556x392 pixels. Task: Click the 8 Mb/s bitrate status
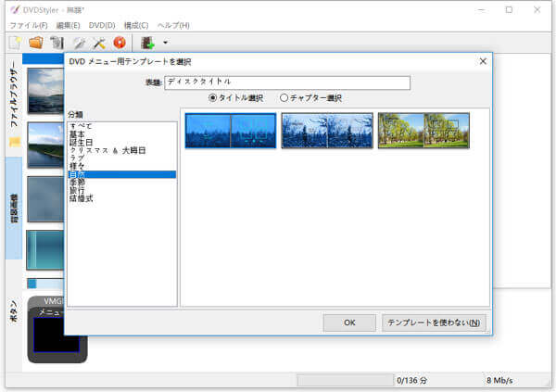[x=499, y=381]
